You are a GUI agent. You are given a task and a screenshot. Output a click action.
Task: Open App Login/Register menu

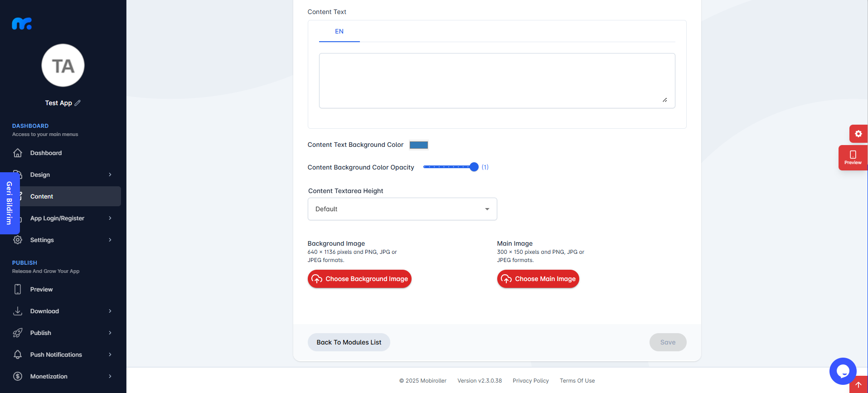[x=57, y=218]
